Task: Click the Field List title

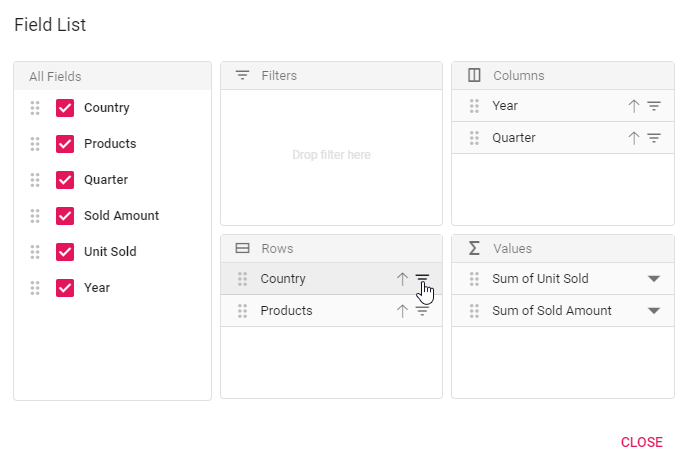Action: (x=50, y=25)
